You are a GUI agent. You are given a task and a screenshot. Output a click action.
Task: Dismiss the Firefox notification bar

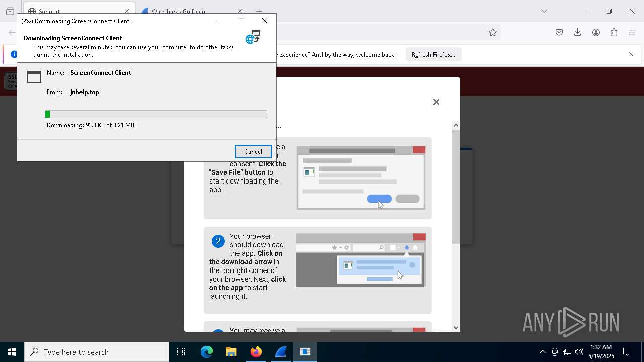(x=631, y=54)
